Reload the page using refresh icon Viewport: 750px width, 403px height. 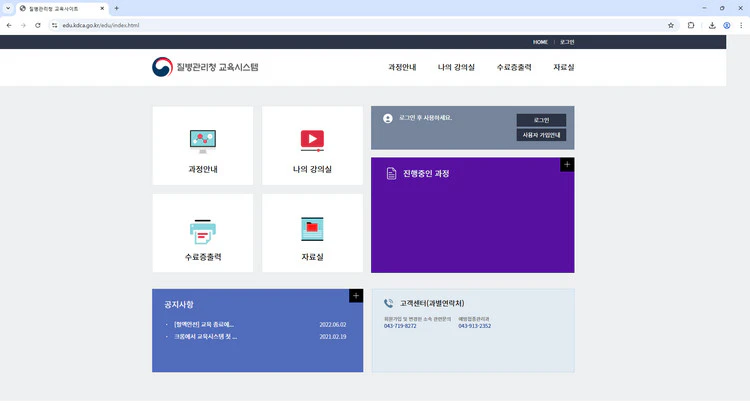[38, 25]
